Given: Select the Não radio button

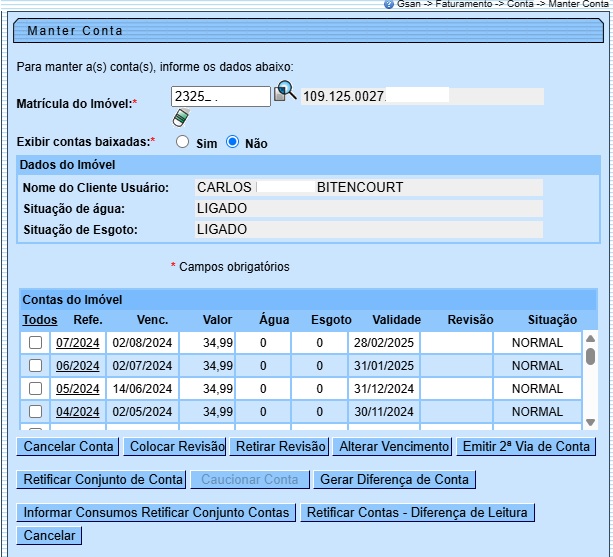Looking at the screenshot, I should (x=232, y=142).
